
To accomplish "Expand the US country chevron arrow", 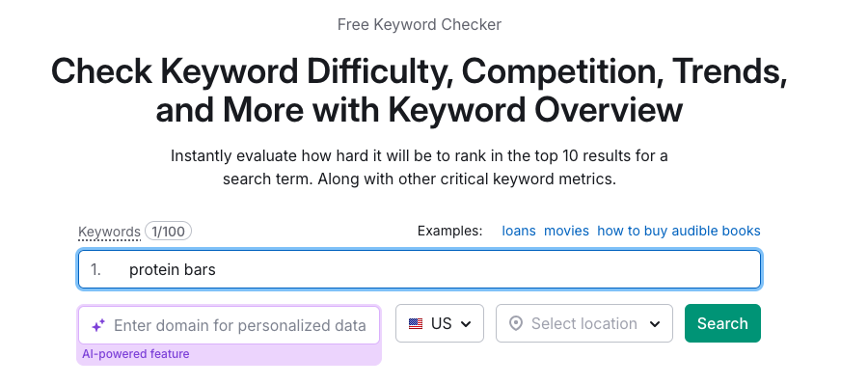I will point(466,324).
